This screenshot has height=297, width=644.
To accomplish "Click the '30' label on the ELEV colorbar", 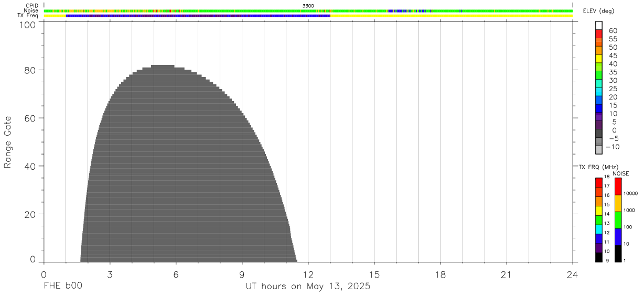I will click(613, 81).
